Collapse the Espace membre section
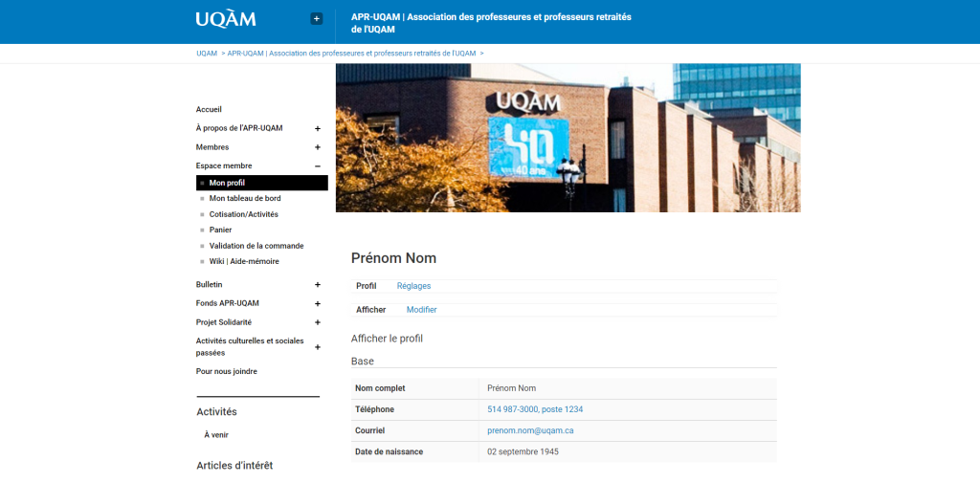 point(318,165)
